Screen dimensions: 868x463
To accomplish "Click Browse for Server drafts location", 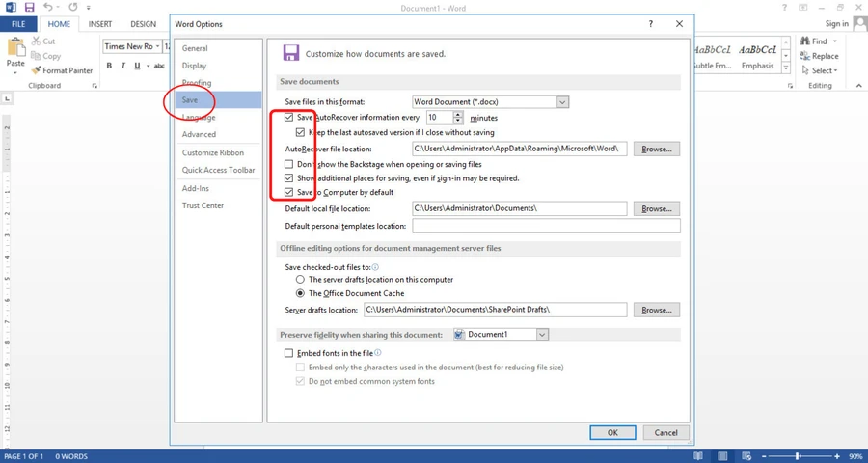I will (657, 310).
